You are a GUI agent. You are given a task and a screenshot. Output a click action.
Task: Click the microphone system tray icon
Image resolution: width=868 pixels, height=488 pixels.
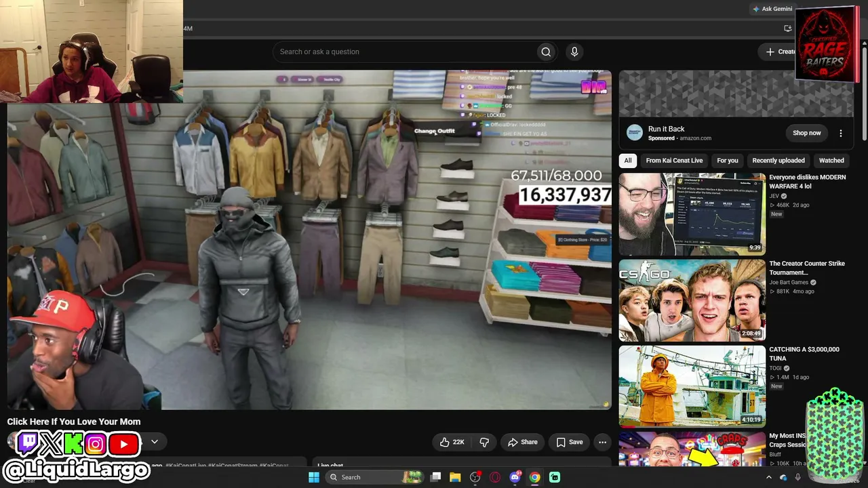(x=797, y=477)
